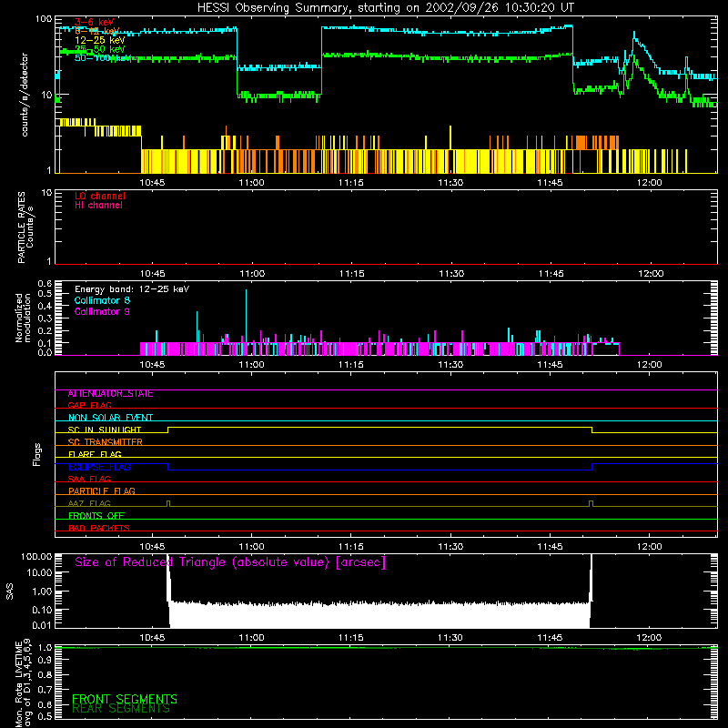Select the orange 6-12 keV legend entry
Screen dimensions: 728x728
[x=96, y=31]
